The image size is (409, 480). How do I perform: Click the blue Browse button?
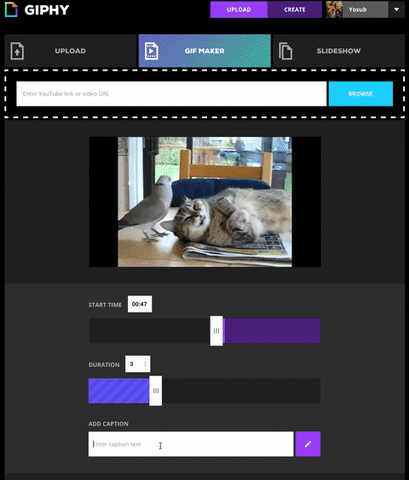pyautogui.click(x=361, y=94)
